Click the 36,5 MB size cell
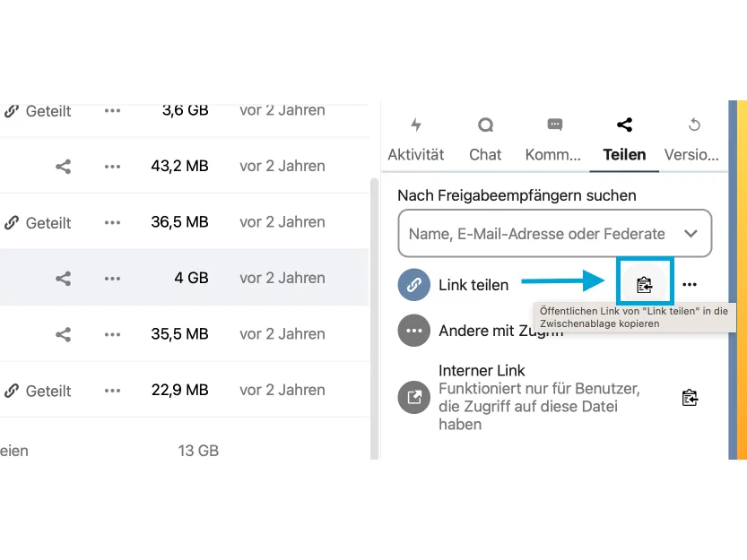This screenshot has width=747, height=560. click(179, 222)
